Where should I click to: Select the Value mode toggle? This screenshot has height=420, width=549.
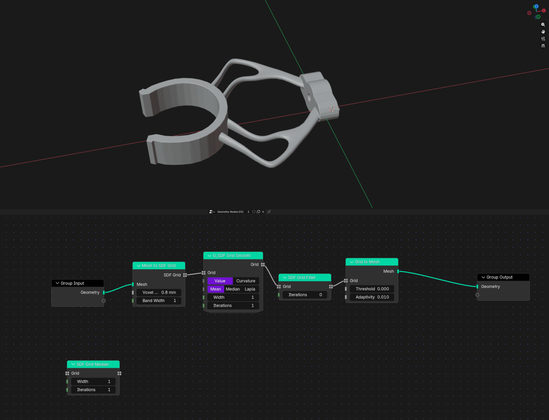coord(220,281)
